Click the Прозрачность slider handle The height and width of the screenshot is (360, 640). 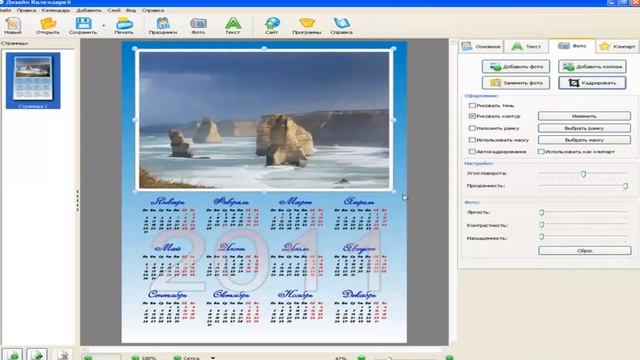click(625, 186)
